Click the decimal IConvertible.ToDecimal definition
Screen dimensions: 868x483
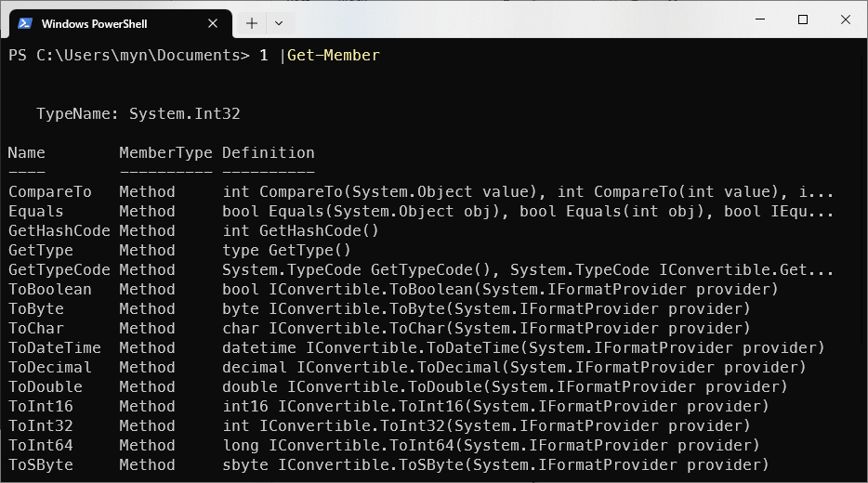pyautogui.click(x=514, y=368)
